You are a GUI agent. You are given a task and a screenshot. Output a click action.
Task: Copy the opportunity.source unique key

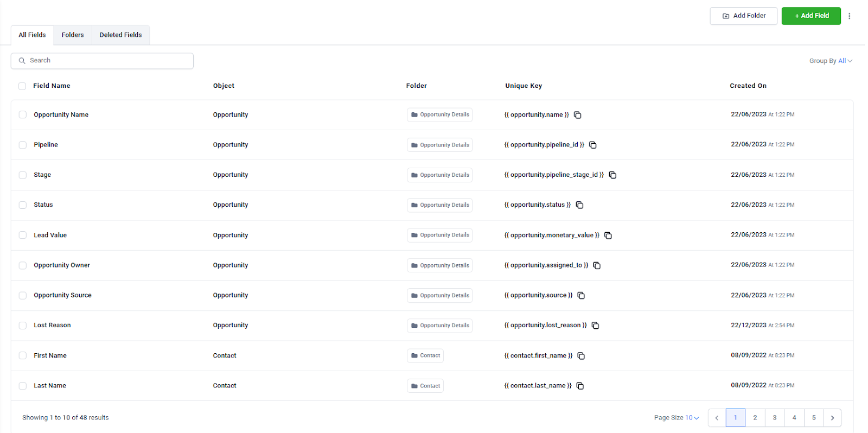[581, 296]
